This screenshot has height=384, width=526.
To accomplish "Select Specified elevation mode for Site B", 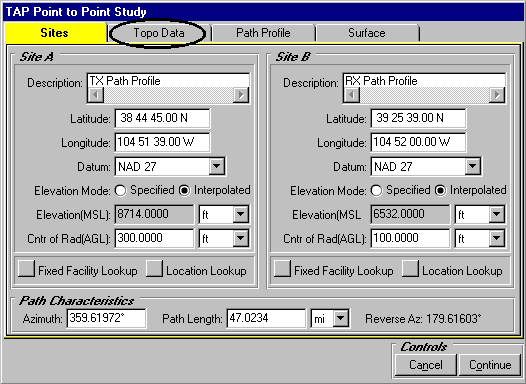I will coord(376,190).
